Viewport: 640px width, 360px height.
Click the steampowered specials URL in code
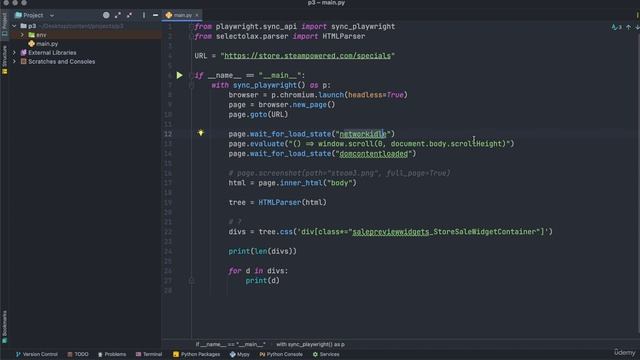pyautogui.click(x=307, y=56)
